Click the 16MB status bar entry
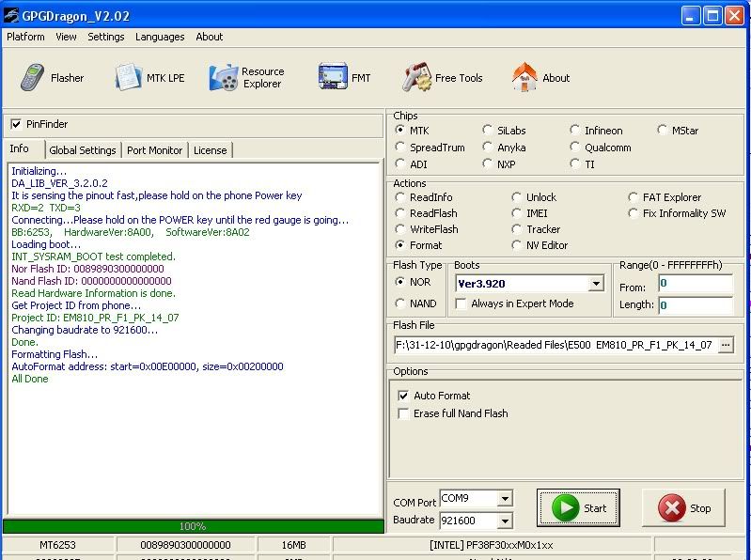Screen dimensions: 751x560 pyautogui.click(x=293, y=545)
